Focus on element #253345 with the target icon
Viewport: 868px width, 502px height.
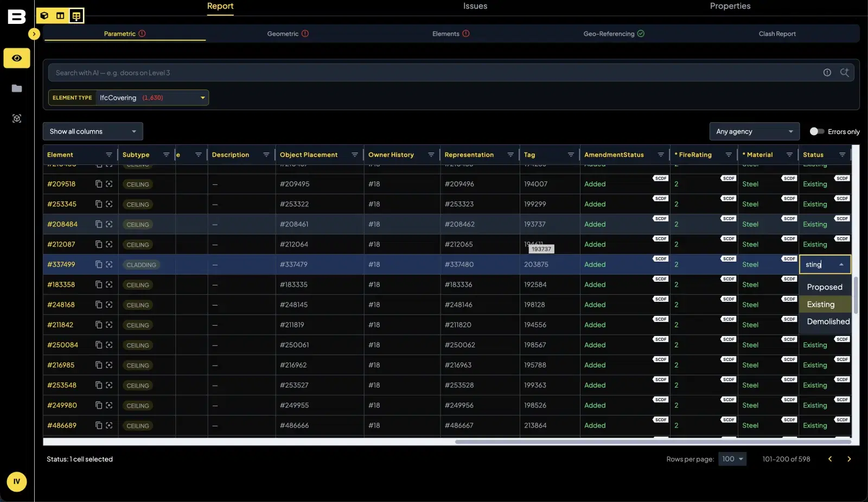click(109, 204)
